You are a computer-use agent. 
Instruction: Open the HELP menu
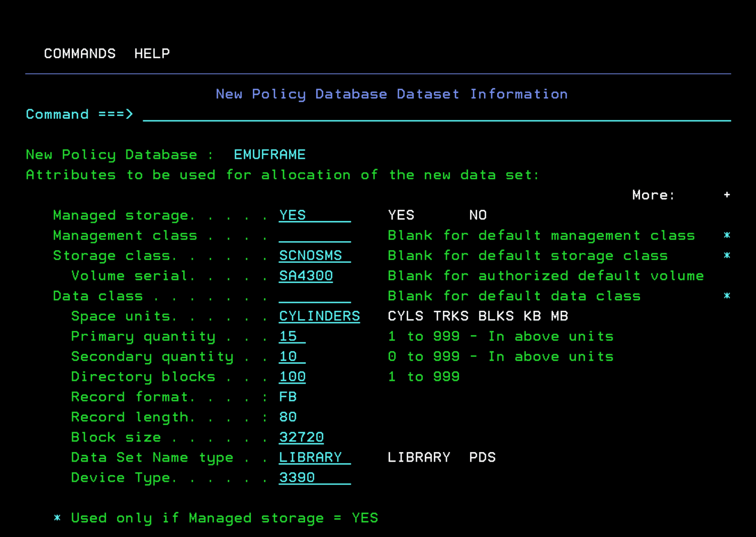(x=152, y=53)
